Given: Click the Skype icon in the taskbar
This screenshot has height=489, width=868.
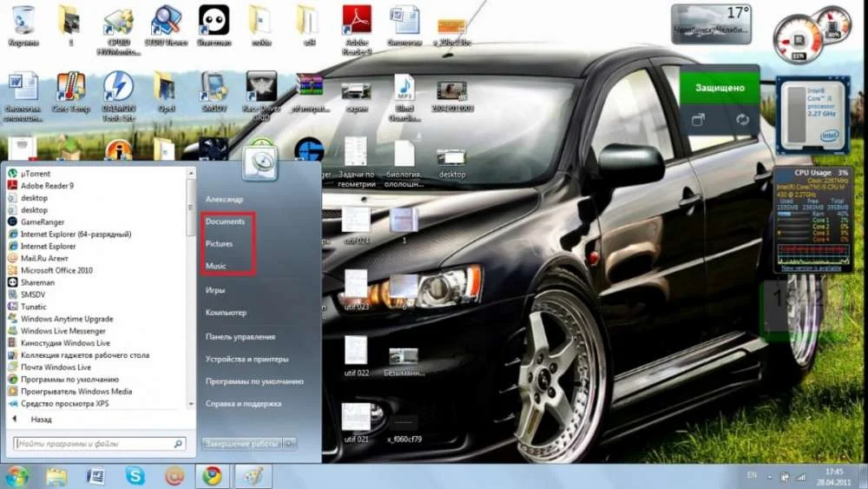Looking at the screenshot, I should pyautogui.click(x=135, y=476).
